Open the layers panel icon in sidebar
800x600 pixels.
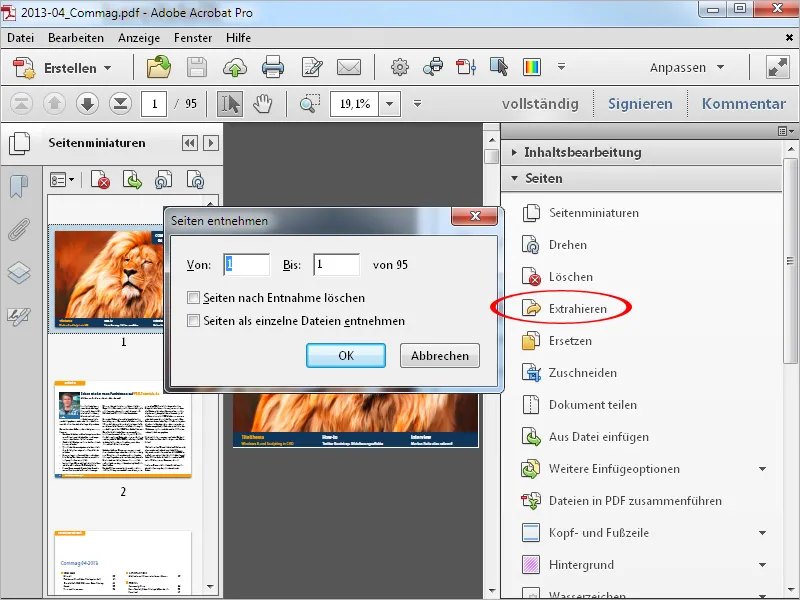coord(19,272)
